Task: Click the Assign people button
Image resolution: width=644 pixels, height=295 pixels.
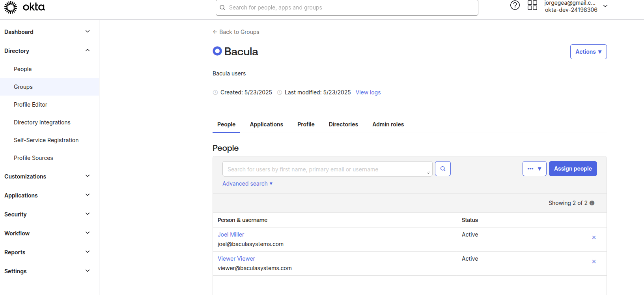Action: pyautogui.click(x=573, y=169)
